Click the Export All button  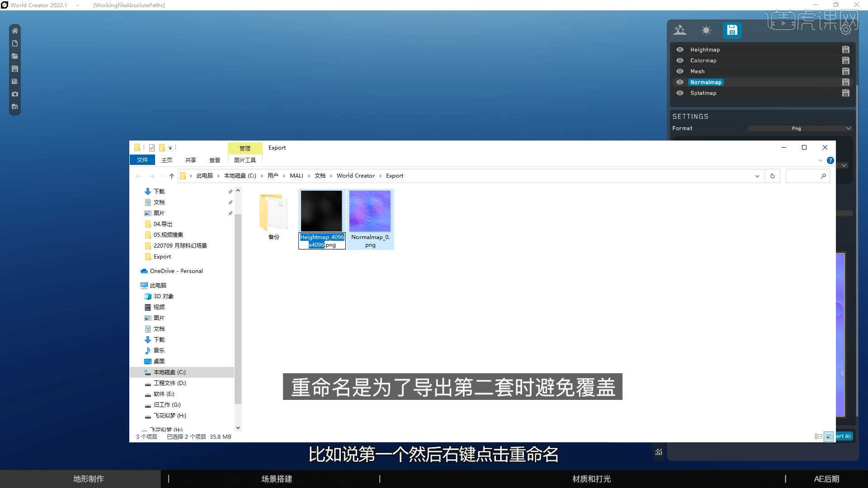pyautogui.click(x=844, y=436)
